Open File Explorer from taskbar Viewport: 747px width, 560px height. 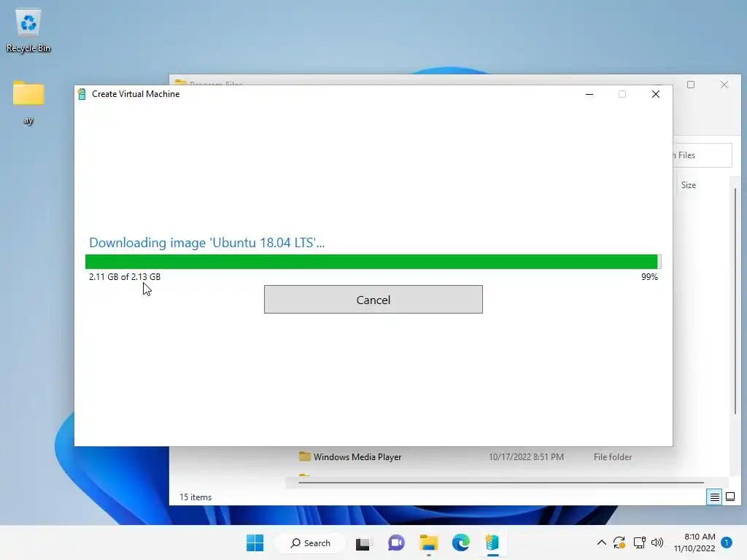(428, 542)
